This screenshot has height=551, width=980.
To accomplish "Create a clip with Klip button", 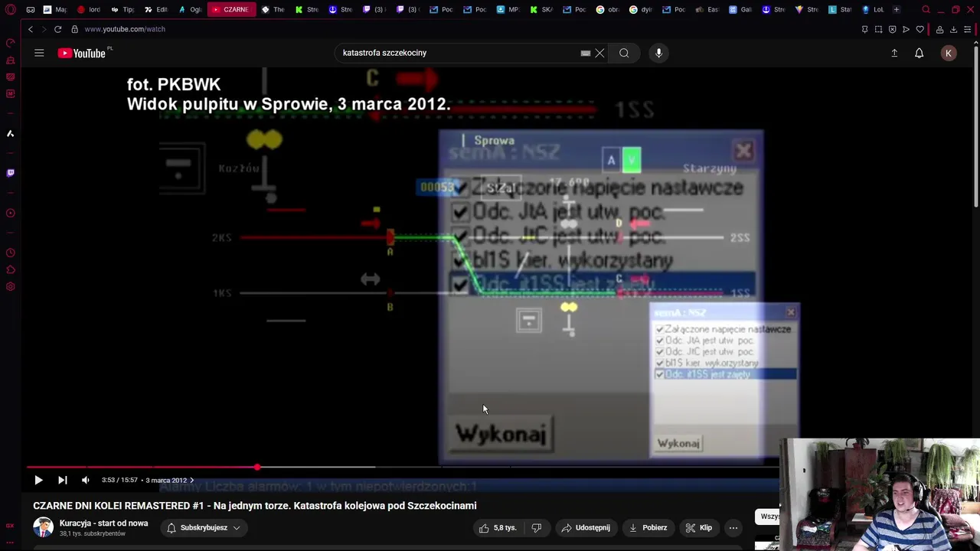I will [x=698, y=527].
